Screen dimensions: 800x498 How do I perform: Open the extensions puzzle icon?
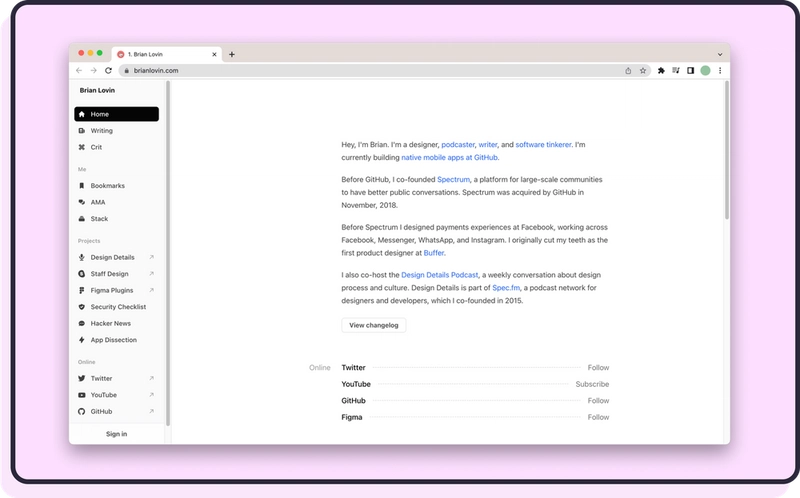tap(661, 71)
